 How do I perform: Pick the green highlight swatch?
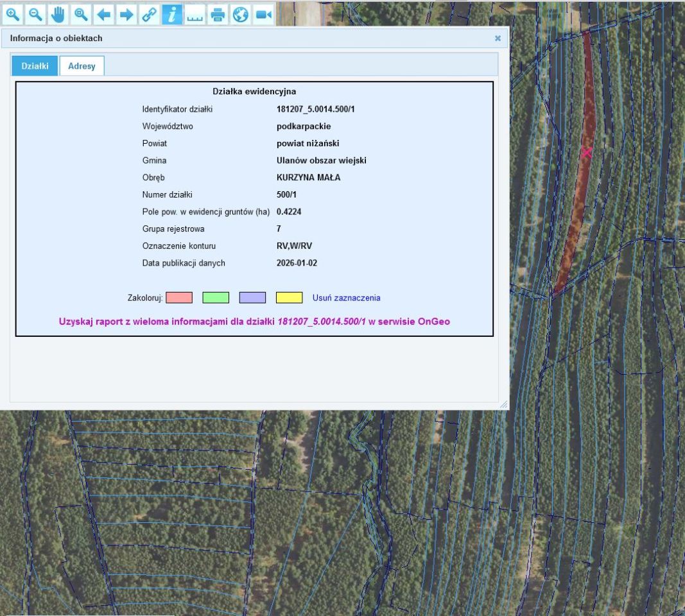[216, 298]
